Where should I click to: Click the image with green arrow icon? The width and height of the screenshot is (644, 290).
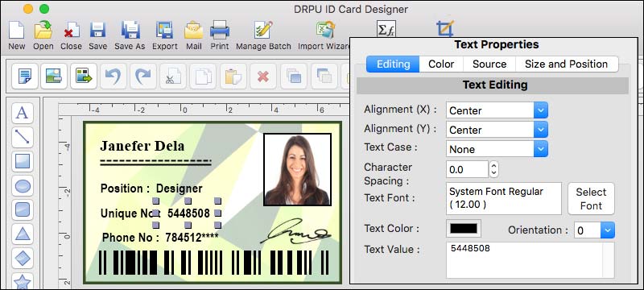84,76
